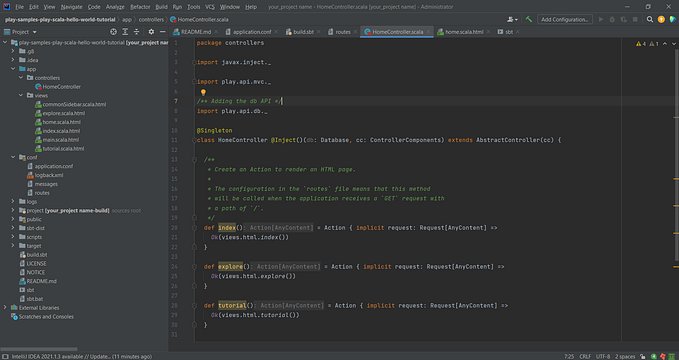Go to next highlighted error arrow
The height and width of the screenshot is (360, 679).
[673, 44]
